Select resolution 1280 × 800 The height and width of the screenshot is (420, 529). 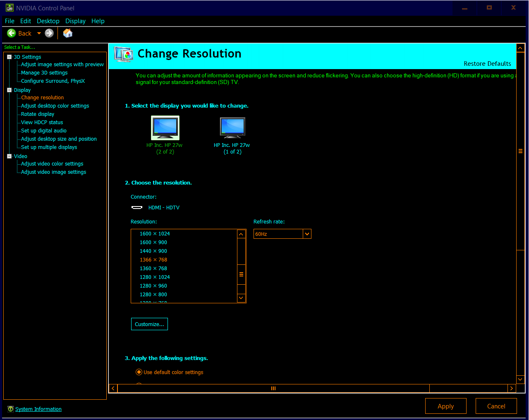(x=153, y=295)
